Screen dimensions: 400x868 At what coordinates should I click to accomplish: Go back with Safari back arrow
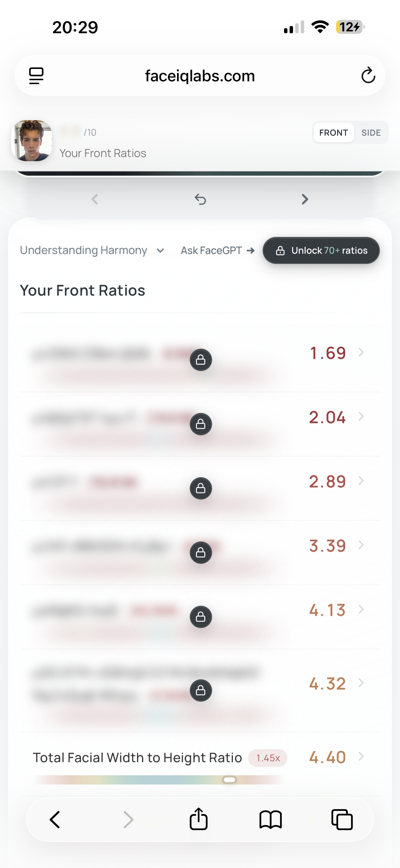pos(55,820)
